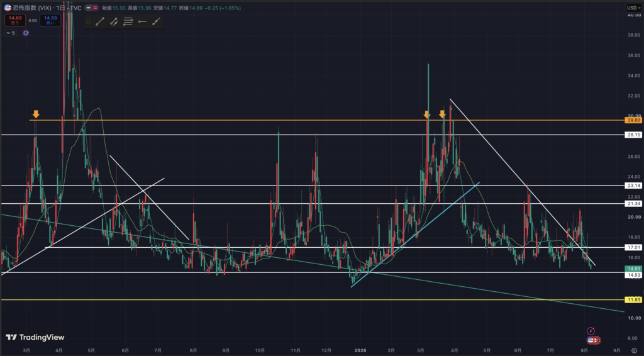Open the purple lightning bolt event icon
Image resolution: width=644 pixels, height=356 pixels.
click(591, 331)
